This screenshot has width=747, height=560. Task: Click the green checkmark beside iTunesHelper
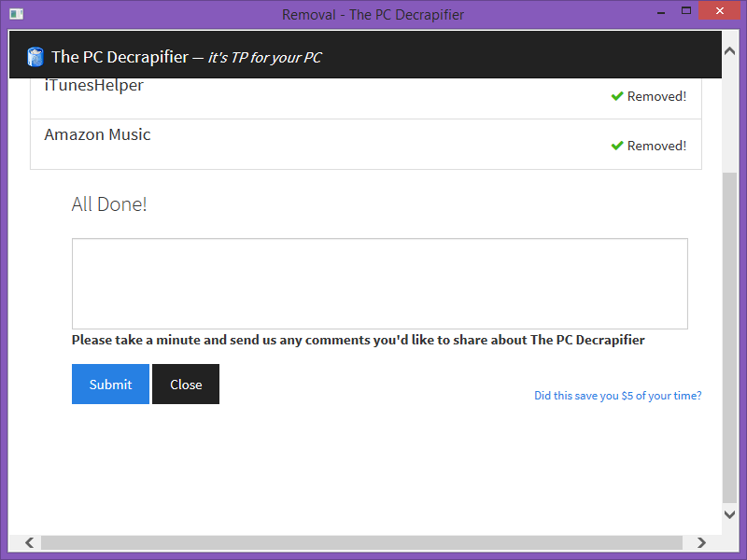(617, 96)
